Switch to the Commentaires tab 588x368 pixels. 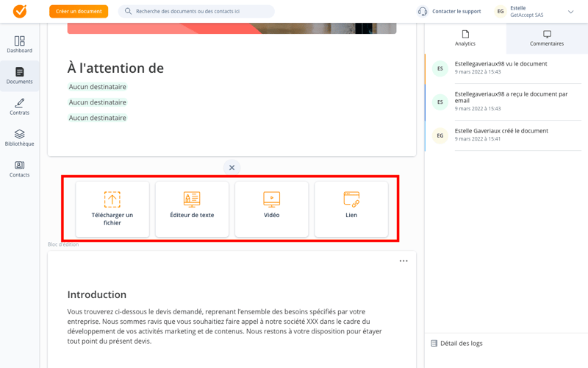[x=547, y=38]
